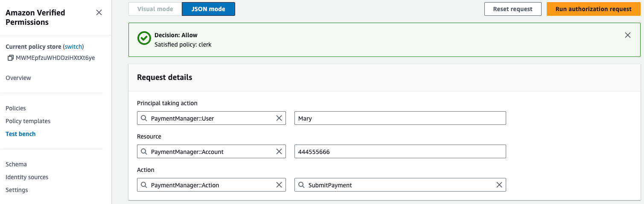Click search icon in PaymentManager::User field

click(144, 118)
